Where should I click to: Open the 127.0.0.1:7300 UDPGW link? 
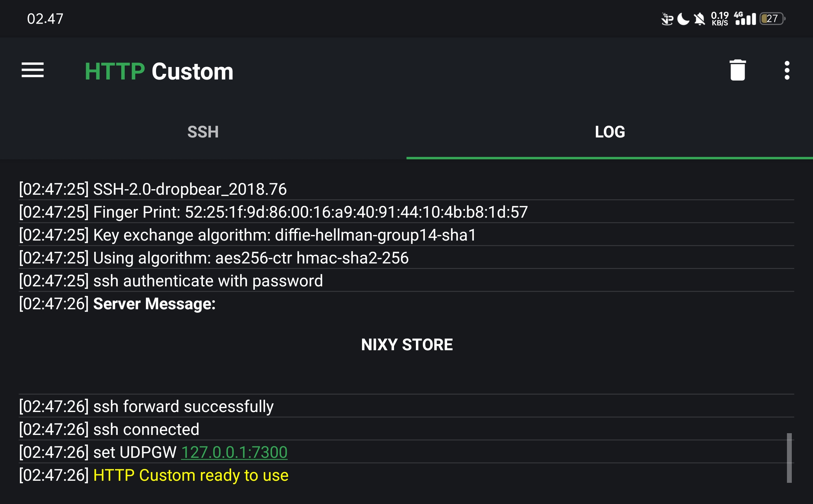(234, 452)
